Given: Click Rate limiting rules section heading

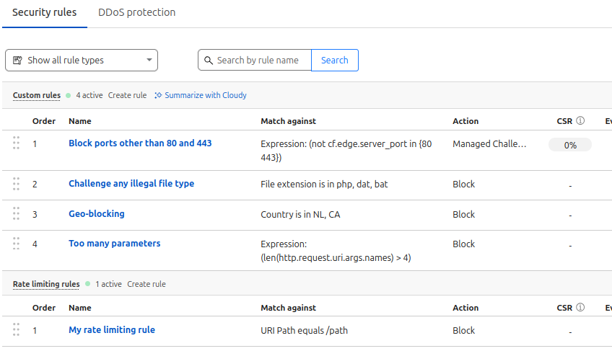Looking at the screenshot, I should (x=46, y=284).
